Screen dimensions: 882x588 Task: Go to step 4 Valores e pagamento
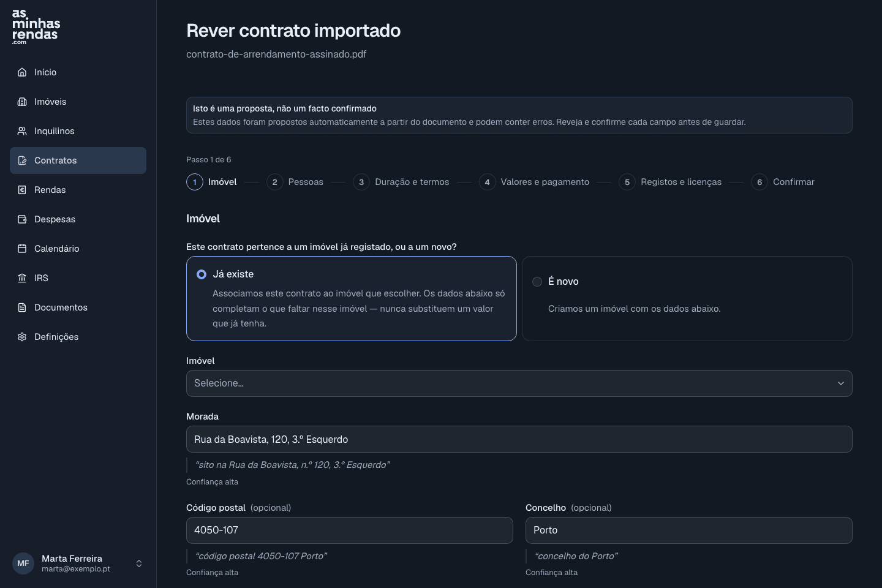[534, 182]
